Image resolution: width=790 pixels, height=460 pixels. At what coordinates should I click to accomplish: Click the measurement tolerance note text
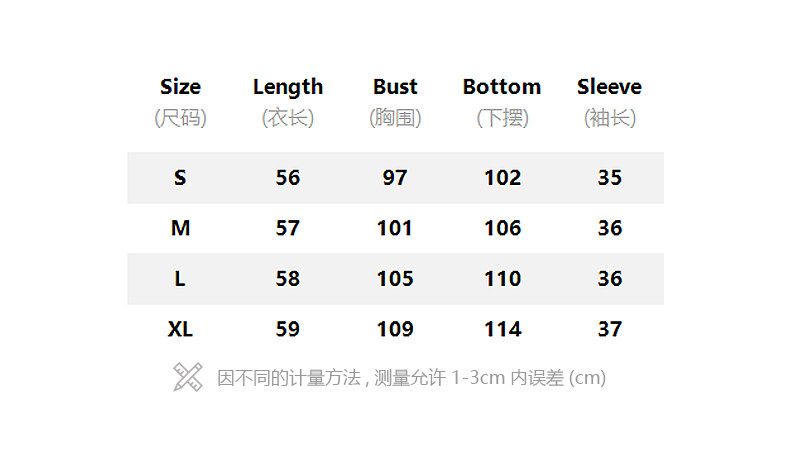[x=411, y=378]
